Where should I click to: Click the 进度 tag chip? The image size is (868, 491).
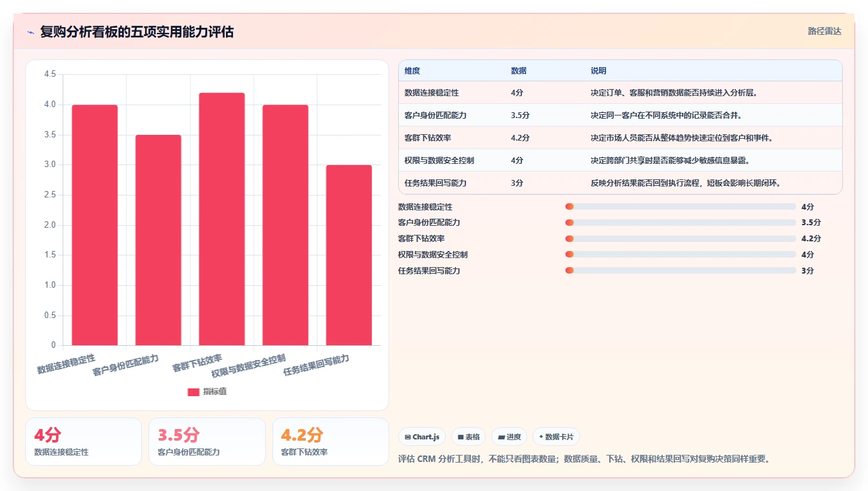[509, 437]
